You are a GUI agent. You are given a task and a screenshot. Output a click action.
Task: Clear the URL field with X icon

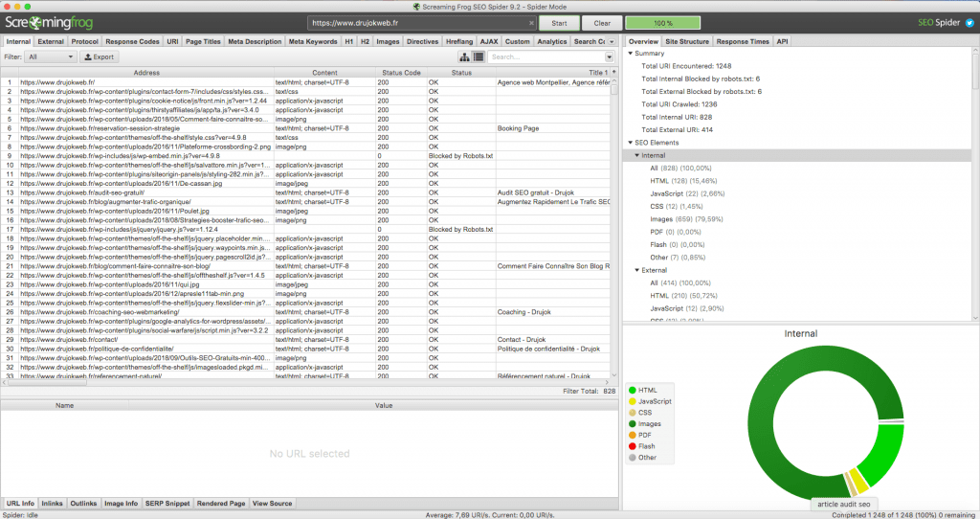pyautogui.click(x=531, y=23)
